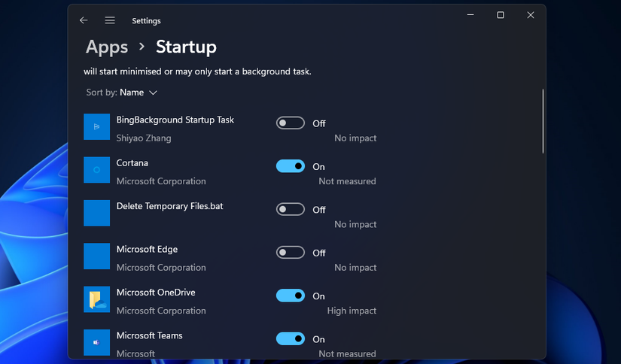Image resolution: width=621 pixels, height=364 pixels.
Task: Open the Sort by Name dropdown
Action: point(132,93)
